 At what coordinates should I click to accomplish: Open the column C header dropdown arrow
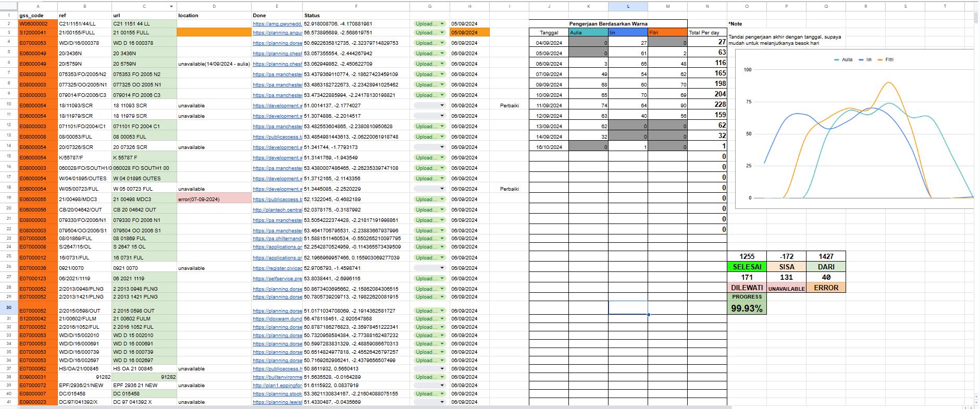[171, 6]
